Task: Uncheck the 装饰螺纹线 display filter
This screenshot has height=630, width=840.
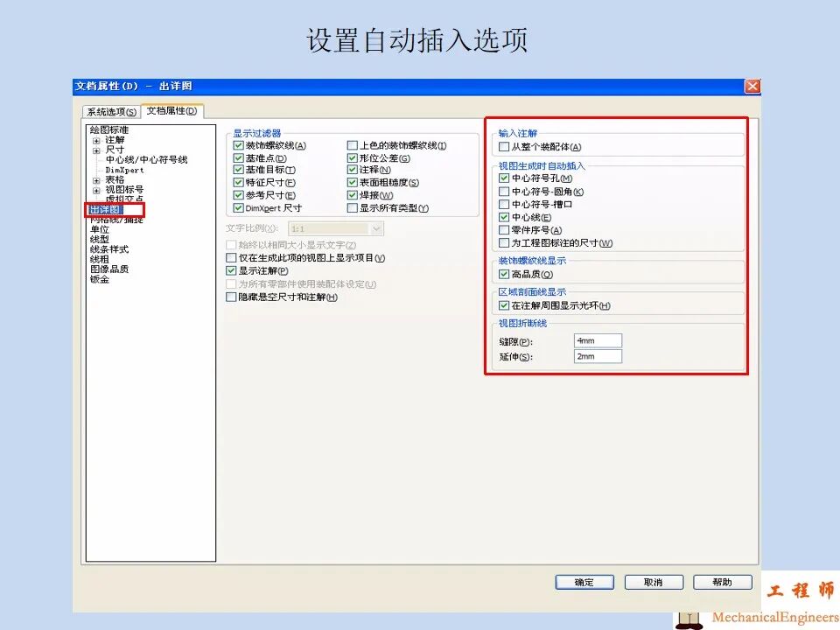Action: point(237,145)
